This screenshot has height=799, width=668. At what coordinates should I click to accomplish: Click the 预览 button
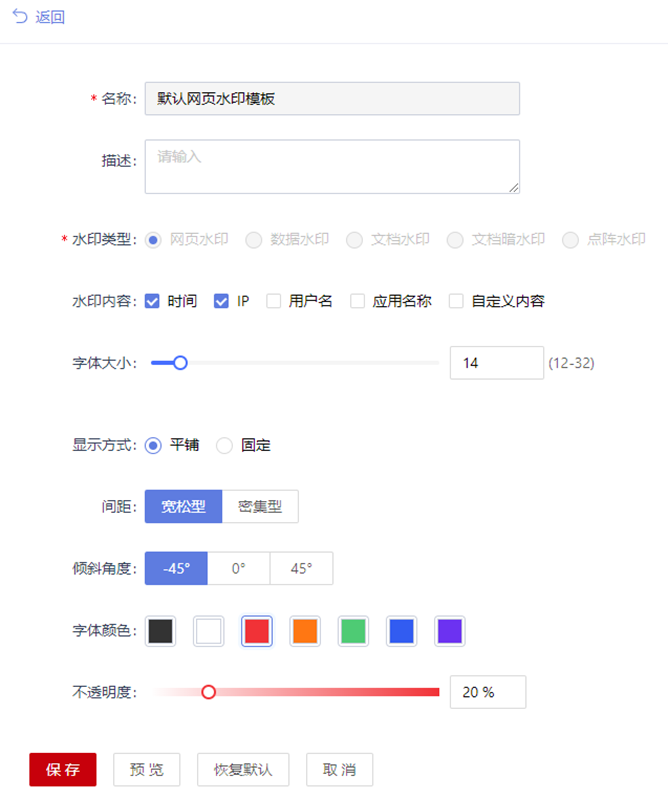tap(147, 769)
